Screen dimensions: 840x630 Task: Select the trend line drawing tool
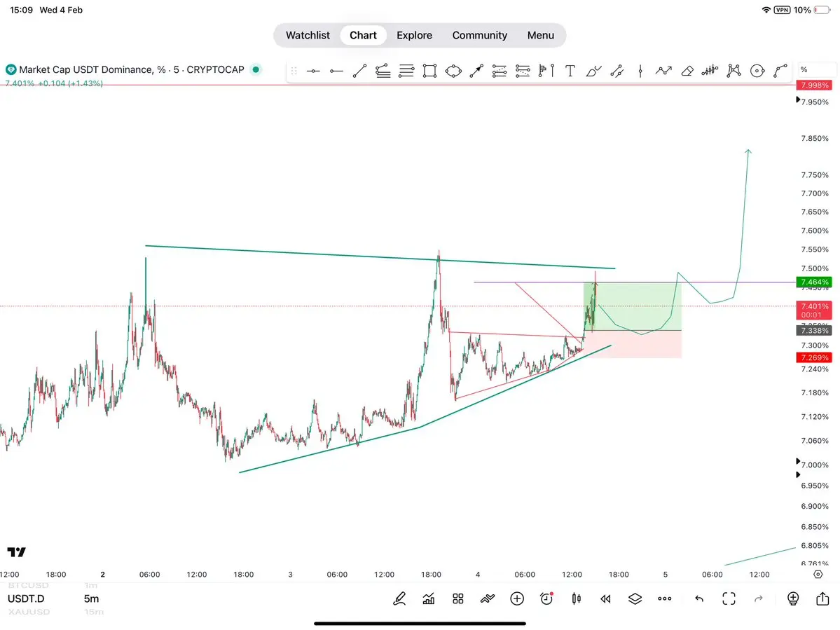point(359,71)
